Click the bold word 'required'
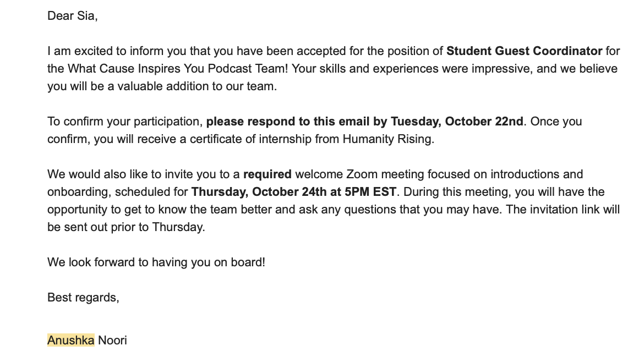 point(268,174)
